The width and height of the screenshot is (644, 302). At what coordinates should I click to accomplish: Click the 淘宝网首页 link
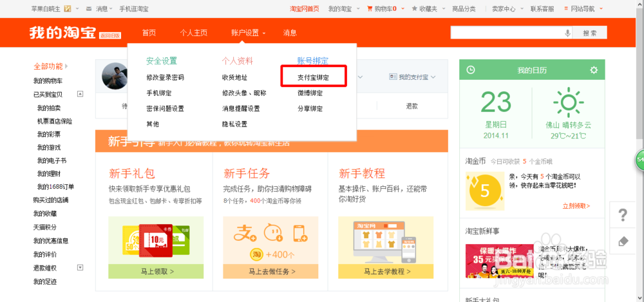click(305, 8)
